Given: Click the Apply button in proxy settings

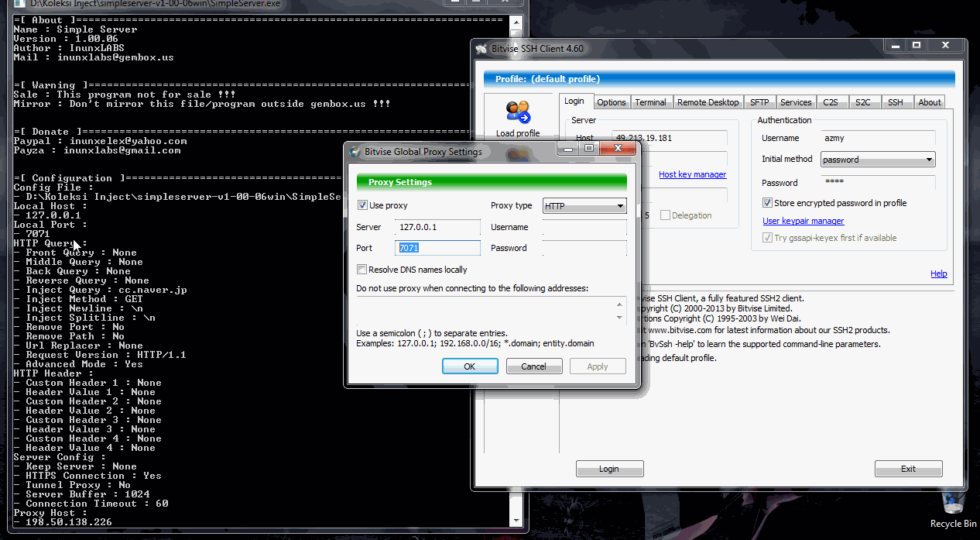Looking at the screenshot, I should click(x=598, y=366).
